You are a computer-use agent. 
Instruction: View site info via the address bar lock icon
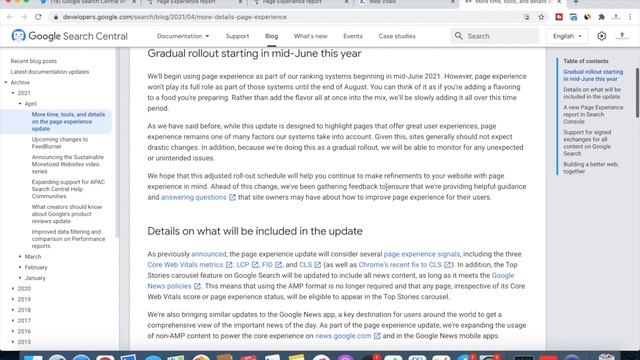(56, 17)
